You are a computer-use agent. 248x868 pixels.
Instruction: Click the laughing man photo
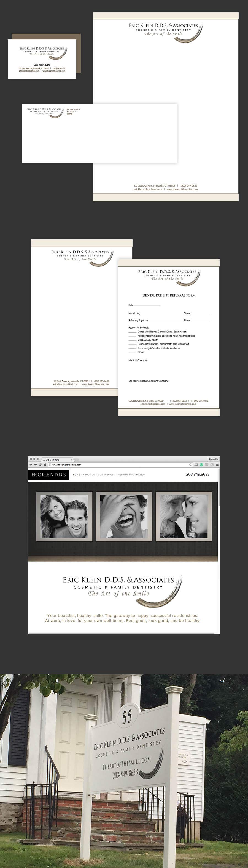[124, 517]
